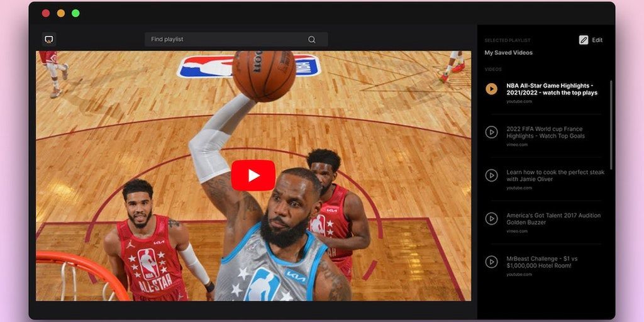The image size is (644, 322).
Task: Click youtube.com source under Jamie Oliver video
Action: 519,187
